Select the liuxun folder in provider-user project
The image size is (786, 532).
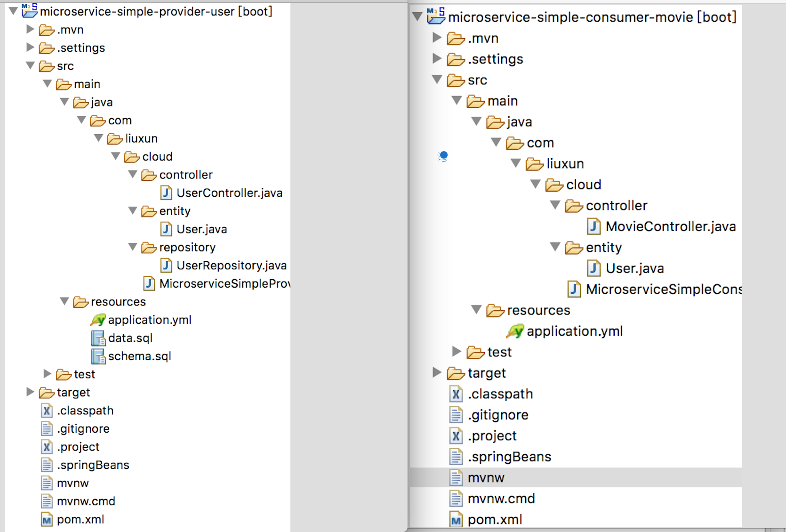141,138
